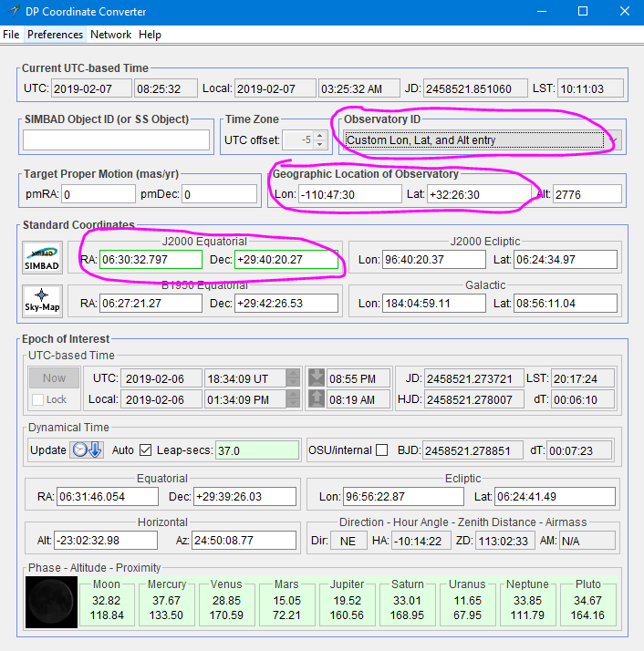Click the epoch UTC time spinner
The image size is (644, 651).
[292, 377]
